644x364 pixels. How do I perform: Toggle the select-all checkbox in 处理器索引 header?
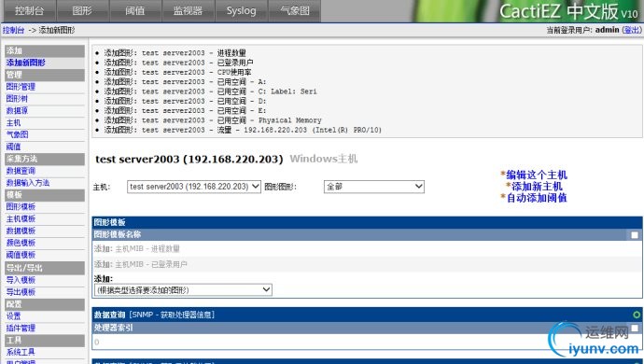635,328
